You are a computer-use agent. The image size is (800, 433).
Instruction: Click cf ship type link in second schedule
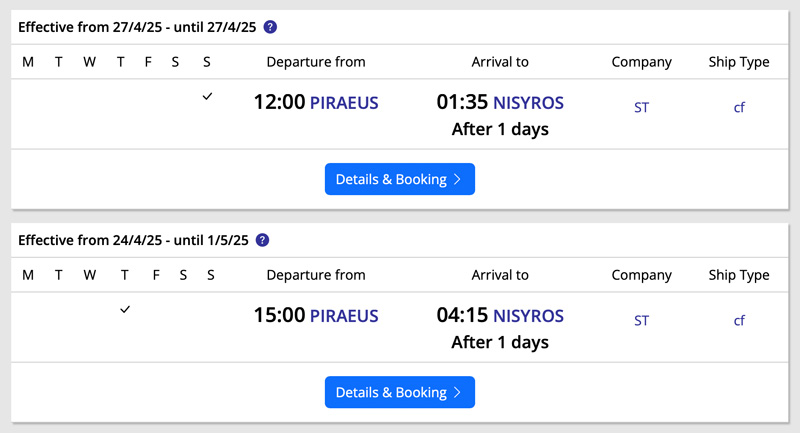(739, 321)
